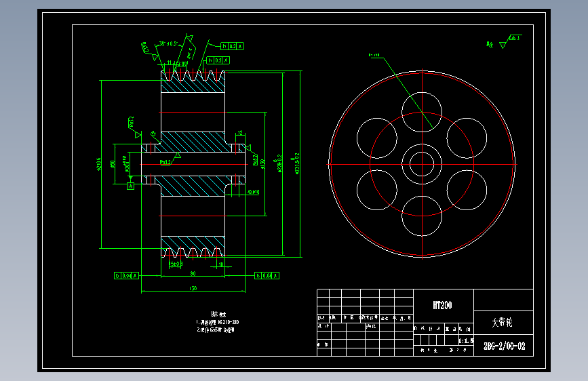The height and width of the screenshot is (381, 588).
Task: Click the center bore circle in front view
Action: coord(422,164)
